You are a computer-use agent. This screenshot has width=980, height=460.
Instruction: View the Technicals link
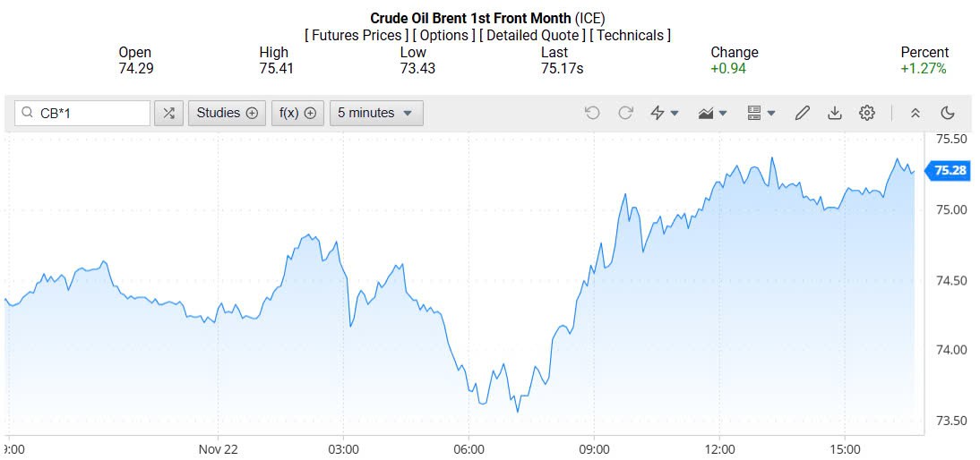coord(631,36)
